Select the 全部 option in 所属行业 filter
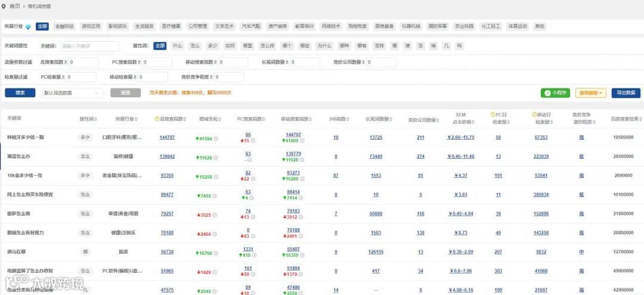This screenshot has width=644, height=295. click(x=42, y=26)
